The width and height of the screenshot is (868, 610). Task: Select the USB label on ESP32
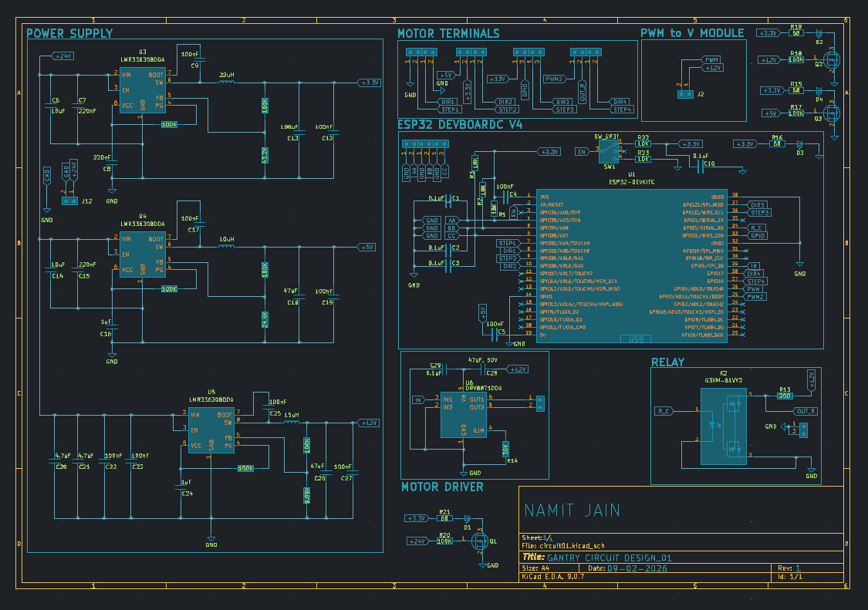[x=636, y=339]
